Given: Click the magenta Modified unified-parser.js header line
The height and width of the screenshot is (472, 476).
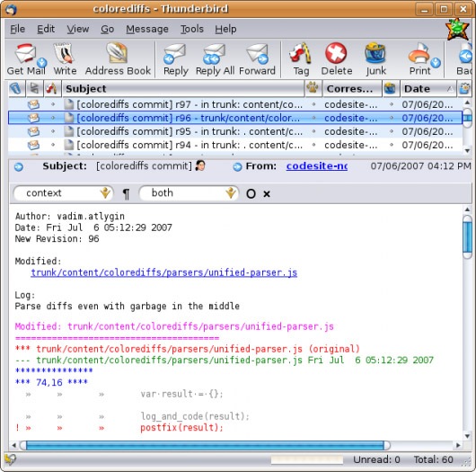Looking at the screenshot, I should pyautogui.click(x=174, y=326).
